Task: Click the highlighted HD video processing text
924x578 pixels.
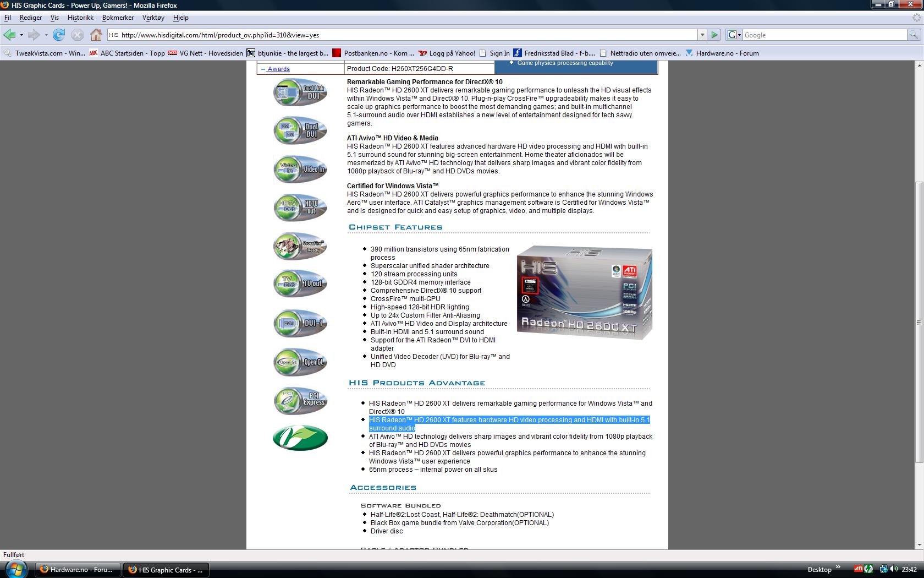Action: 509,424
